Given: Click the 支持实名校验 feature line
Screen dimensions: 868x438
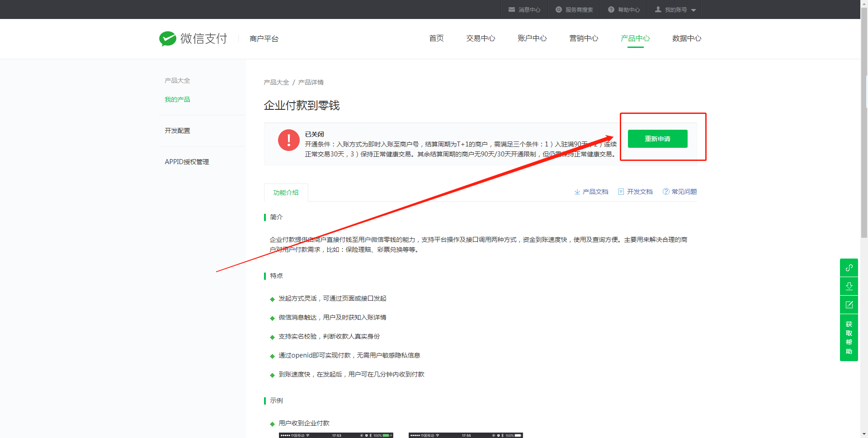Looking at the screenshot, I should coord(329,336).
